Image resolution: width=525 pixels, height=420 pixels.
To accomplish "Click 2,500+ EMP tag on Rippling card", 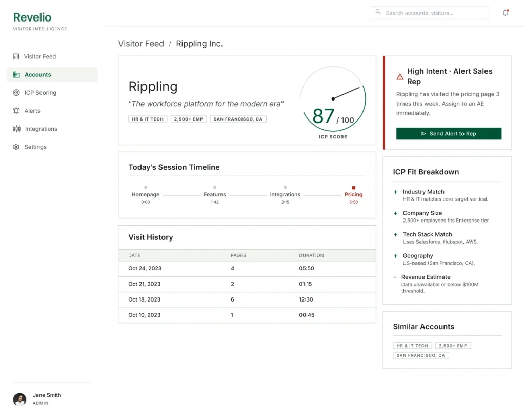I will point(189,119).
